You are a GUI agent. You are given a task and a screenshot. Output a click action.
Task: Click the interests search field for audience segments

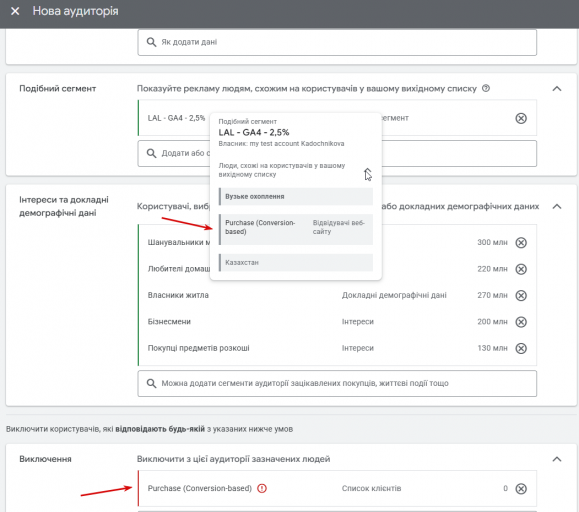point(337,384)
